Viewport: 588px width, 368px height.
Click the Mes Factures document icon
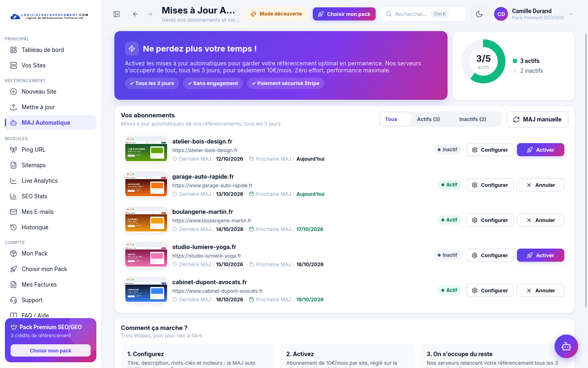click(x=13, y=285)
